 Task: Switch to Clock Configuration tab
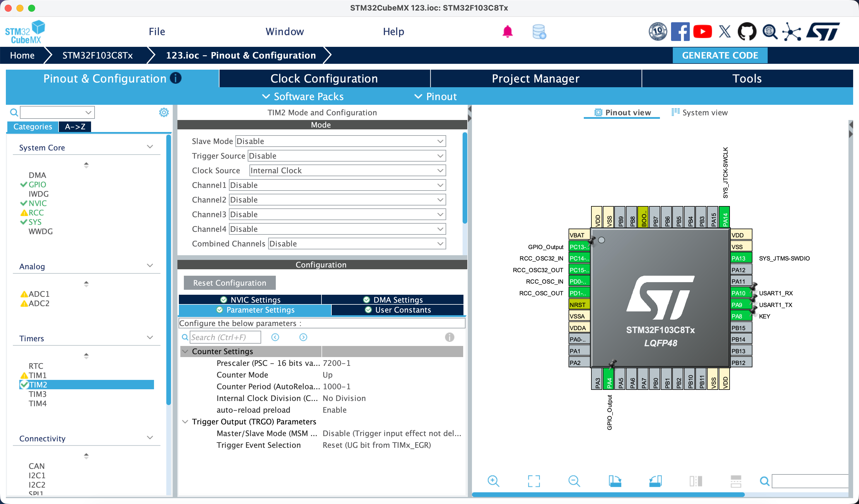324,78
